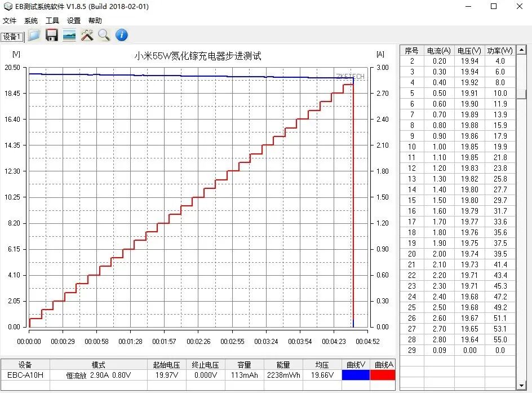Viewport: 532px width, 393px height.
Task: Select table row number 2
Action: (x=458, y=61)
